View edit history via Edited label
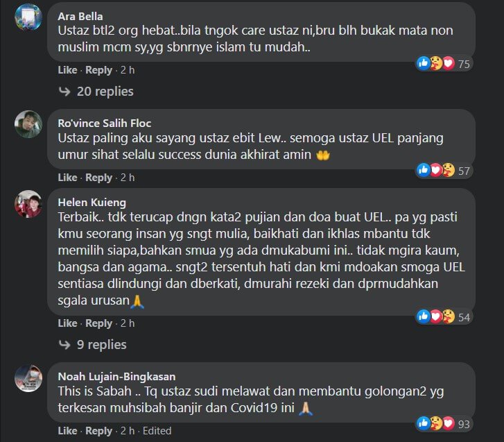Viewport: 504px width, 442px height. click(x=157, y=430)
